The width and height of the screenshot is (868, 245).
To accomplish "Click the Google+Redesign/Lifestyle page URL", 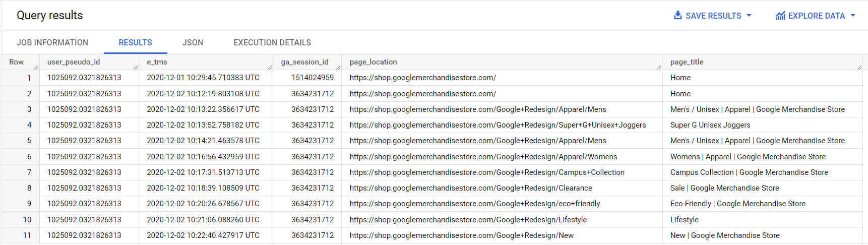I will point(468,220).
